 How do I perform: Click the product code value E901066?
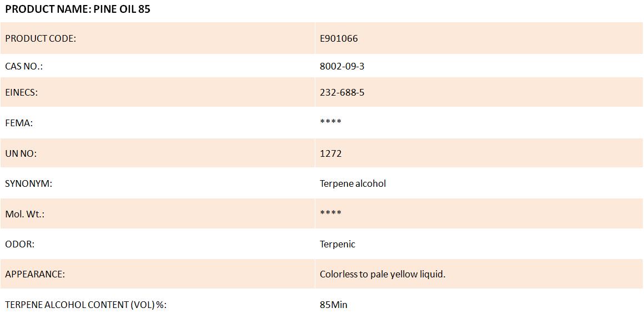pyautogui.click(x=339, y=39)
